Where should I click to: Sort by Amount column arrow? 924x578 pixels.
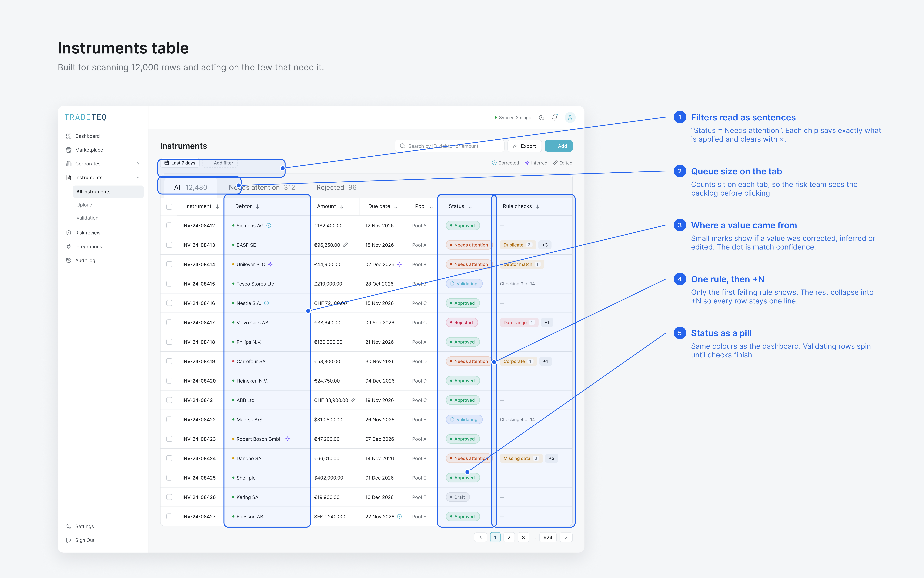pyautogui.click(x=342, y=206)
